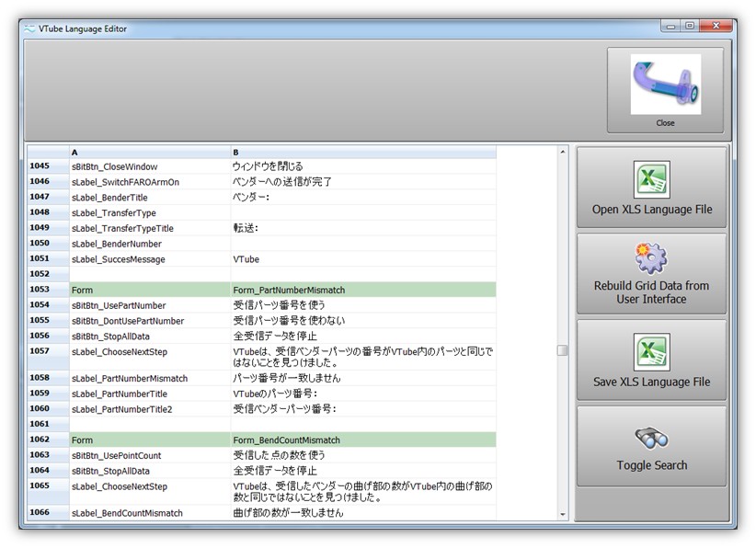This screenshot has width=756, height=548.
Task: Maximize the VTube Language Editor window
Action: [689, 27]
